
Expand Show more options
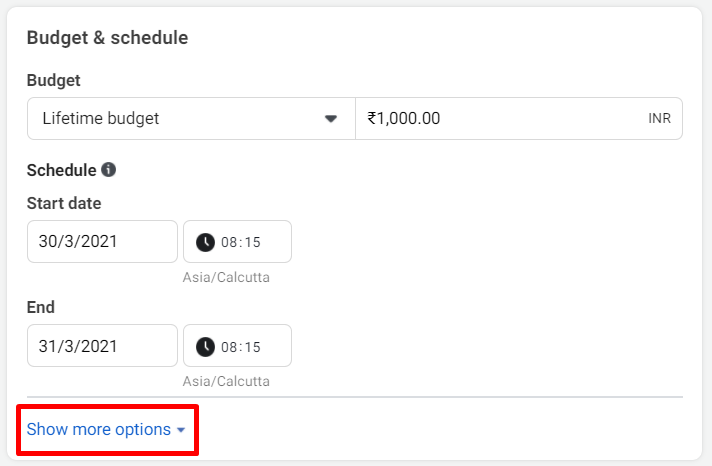(106, 429)
